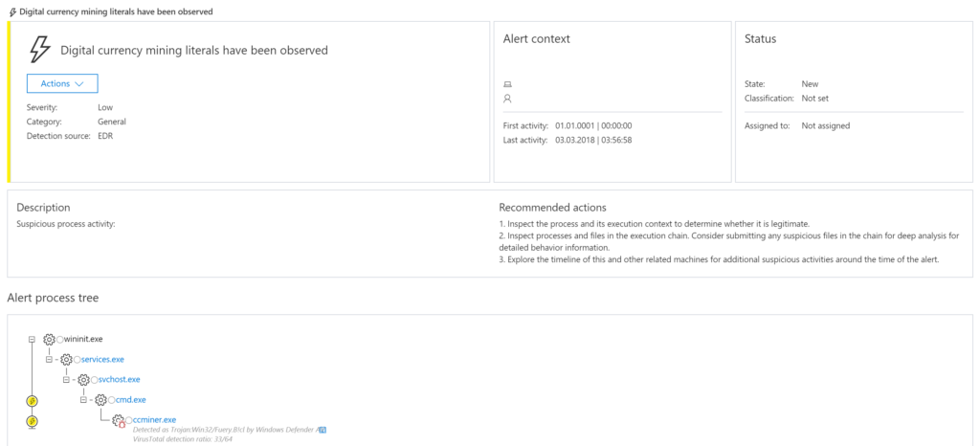Collapse the services.exe tree node

[49, 359]
